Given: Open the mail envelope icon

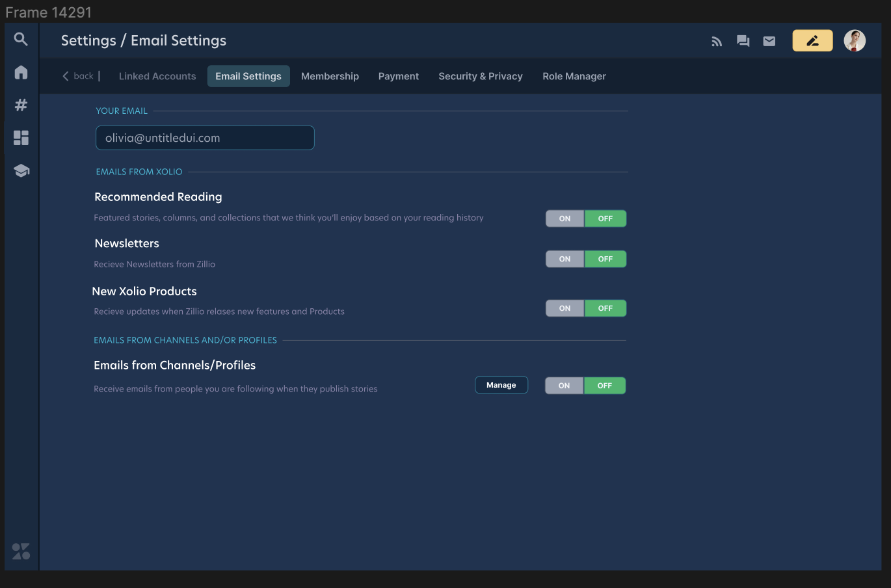Looking at the screenshot, I should (x=769, y=42).
